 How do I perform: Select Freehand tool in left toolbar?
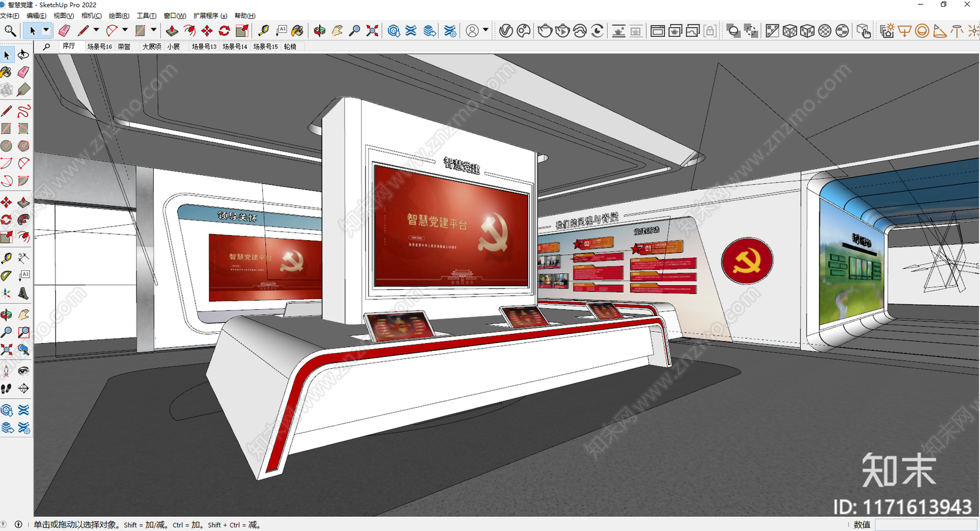pyautogui.click(x=23, y=111)
